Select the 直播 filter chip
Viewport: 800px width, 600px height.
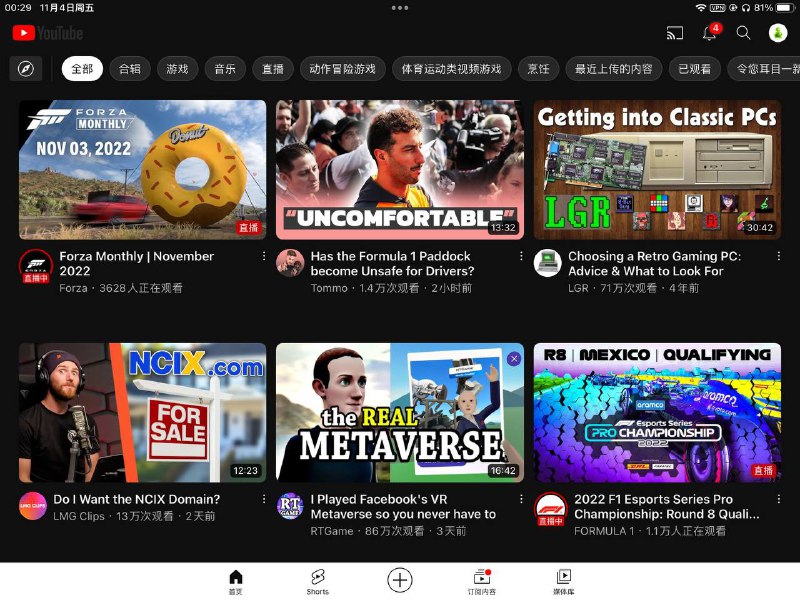273,68
